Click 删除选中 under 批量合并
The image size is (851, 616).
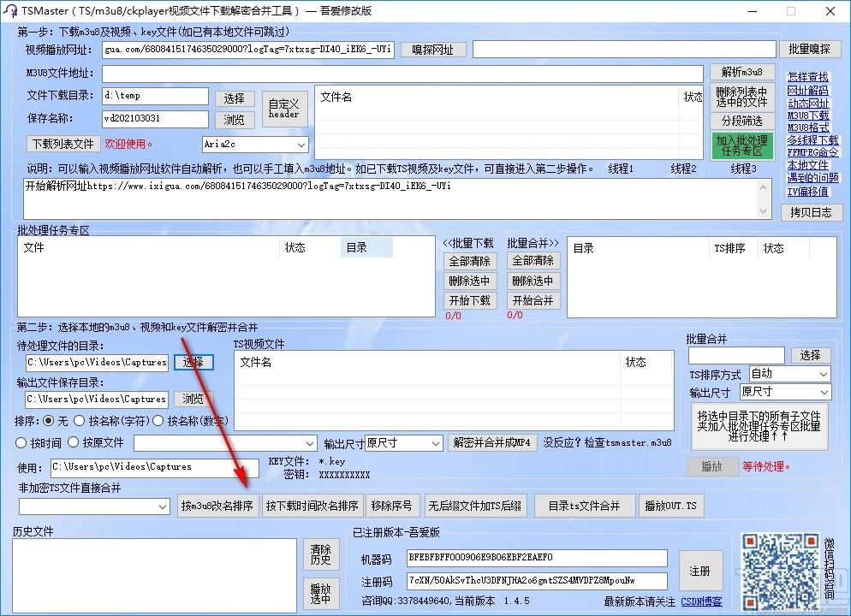pos(533,281)
